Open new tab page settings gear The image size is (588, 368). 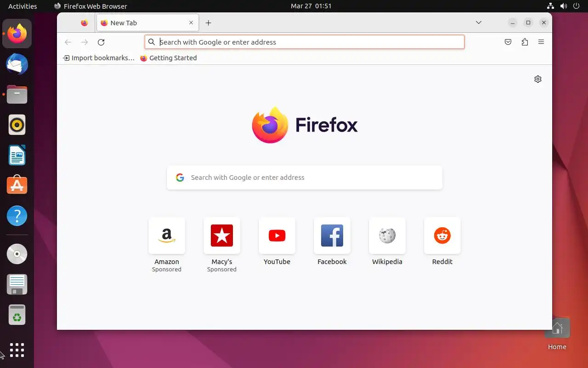point(538,79)
